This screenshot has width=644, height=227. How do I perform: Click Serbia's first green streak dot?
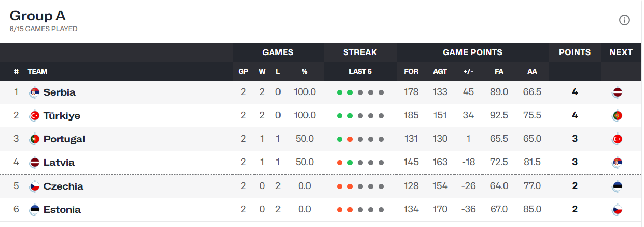click(x=340, y=92)
